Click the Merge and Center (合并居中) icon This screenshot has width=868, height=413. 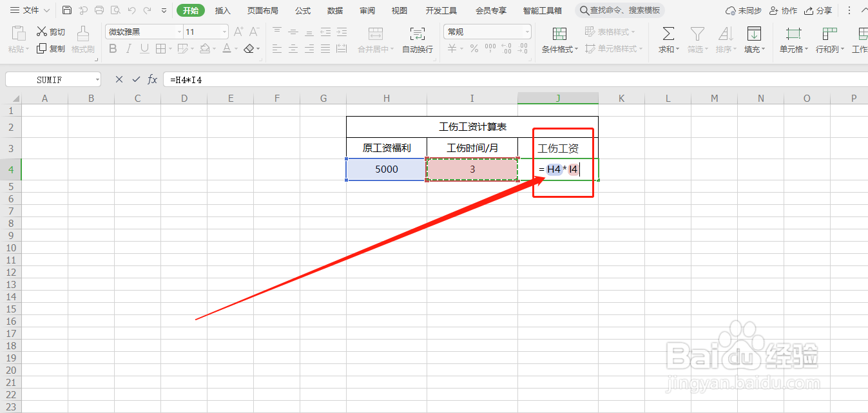[376, 34]
